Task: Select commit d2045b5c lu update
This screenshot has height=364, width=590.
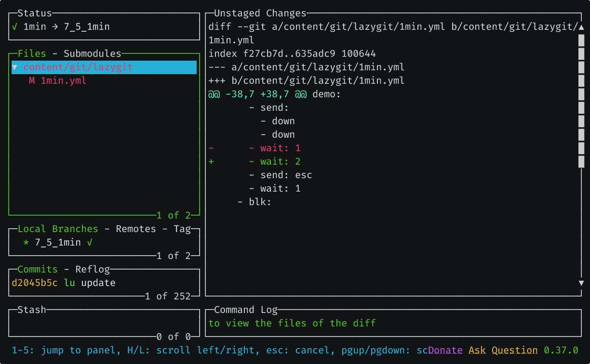Action: 63,283
